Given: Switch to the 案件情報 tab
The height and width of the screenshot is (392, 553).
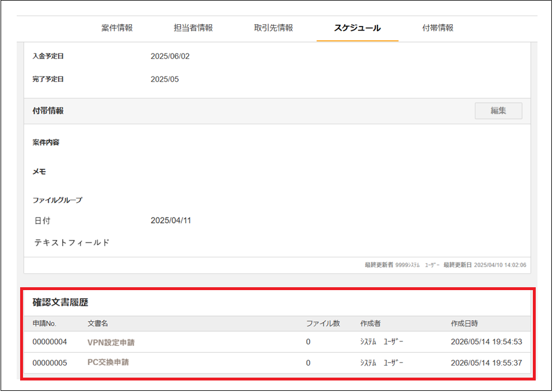Looking at the screenshot, I should (117, 28).
